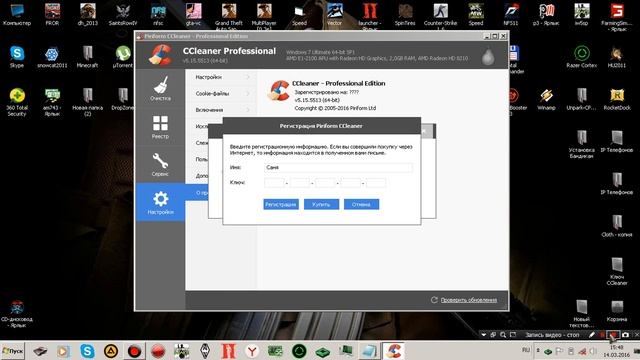Screen dimensions: 640x360
Task: Click the RU language indicator in tray
Action: (x=526, y=350)
